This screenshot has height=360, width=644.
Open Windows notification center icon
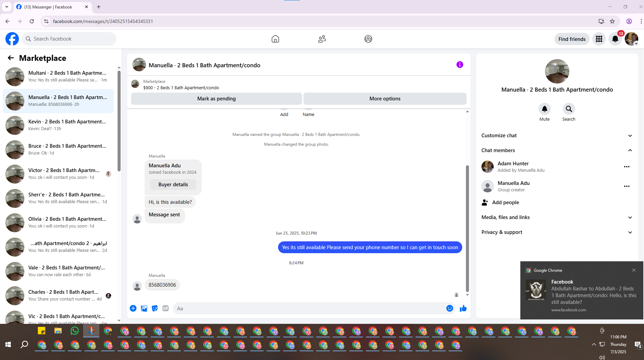click(638, 344)
